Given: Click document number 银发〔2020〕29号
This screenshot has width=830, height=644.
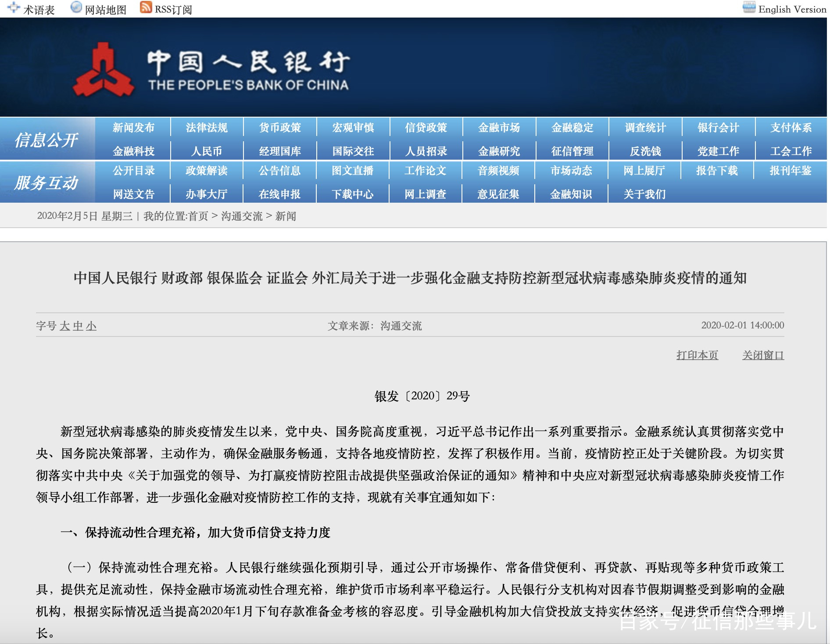Looking at the screenshot, I should (x=422, y=396).
